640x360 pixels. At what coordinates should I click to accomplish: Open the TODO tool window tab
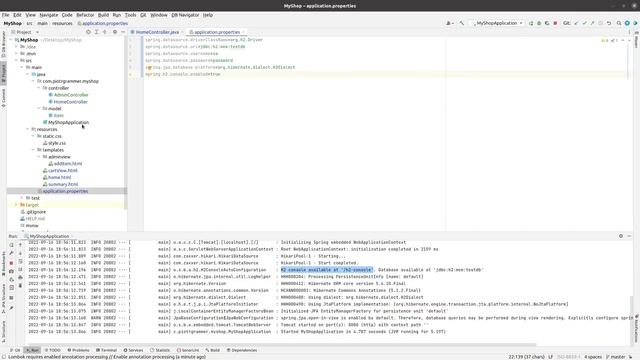click(x=52, y=350)
